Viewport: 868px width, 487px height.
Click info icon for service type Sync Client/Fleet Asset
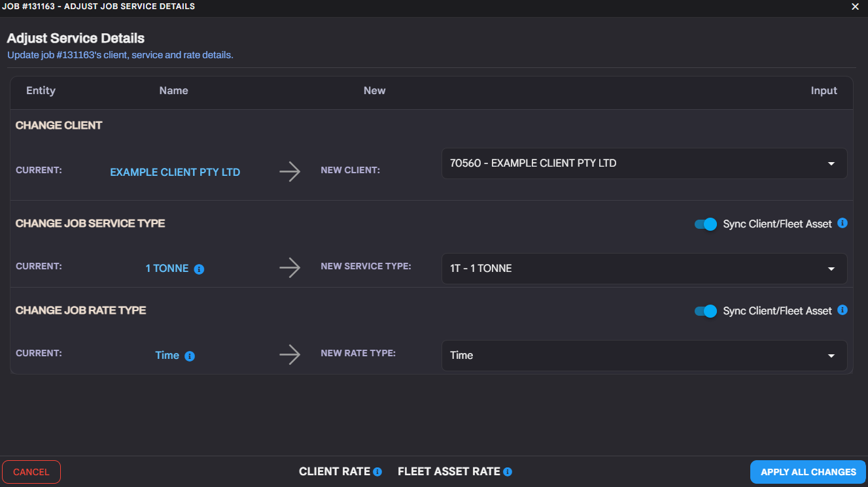(x=842, y=223)
